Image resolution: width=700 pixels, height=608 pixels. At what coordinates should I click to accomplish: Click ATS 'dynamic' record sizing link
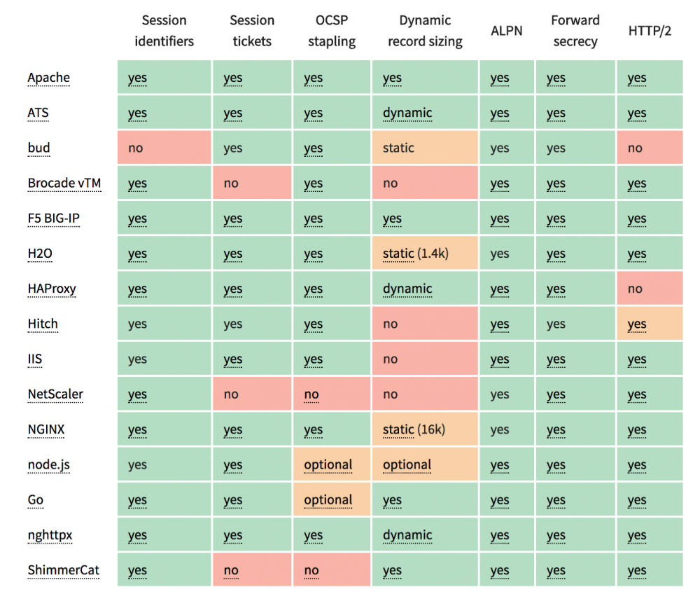point(407,113)
